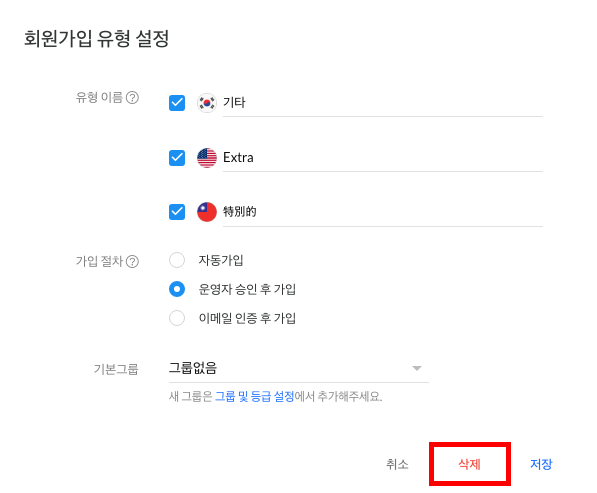
Task: Click the South Korean flag icon
Action: click(207, 103)
